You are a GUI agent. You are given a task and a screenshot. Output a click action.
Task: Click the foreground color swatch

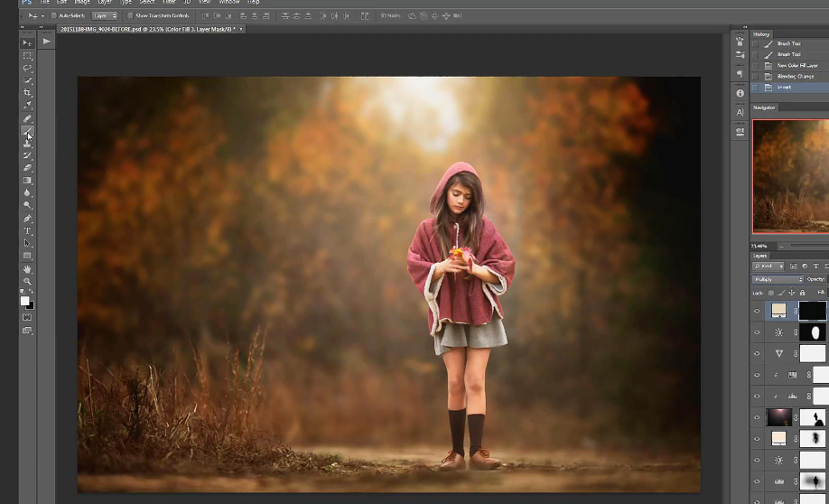click(x=25, y=301)
